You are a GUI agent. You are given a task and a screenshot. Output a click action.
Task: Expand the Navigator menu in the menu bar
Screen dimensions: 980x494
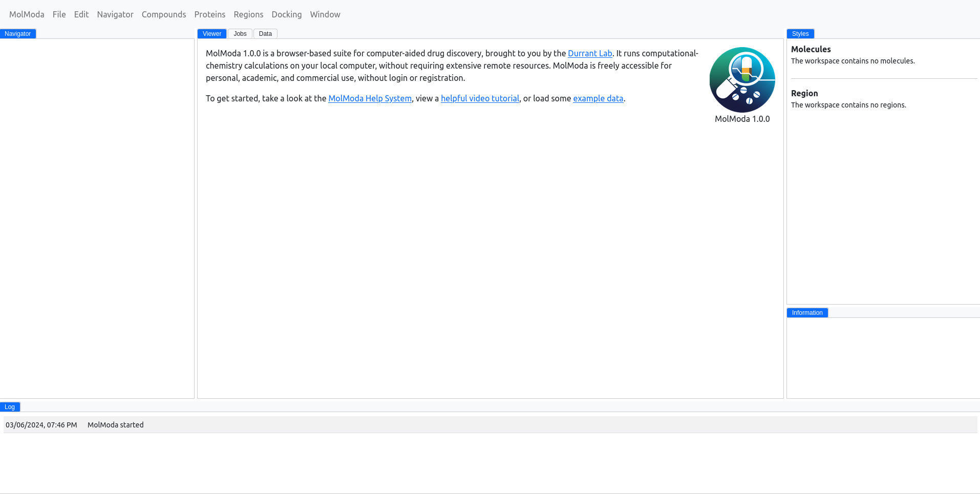(x=115, y=14)
